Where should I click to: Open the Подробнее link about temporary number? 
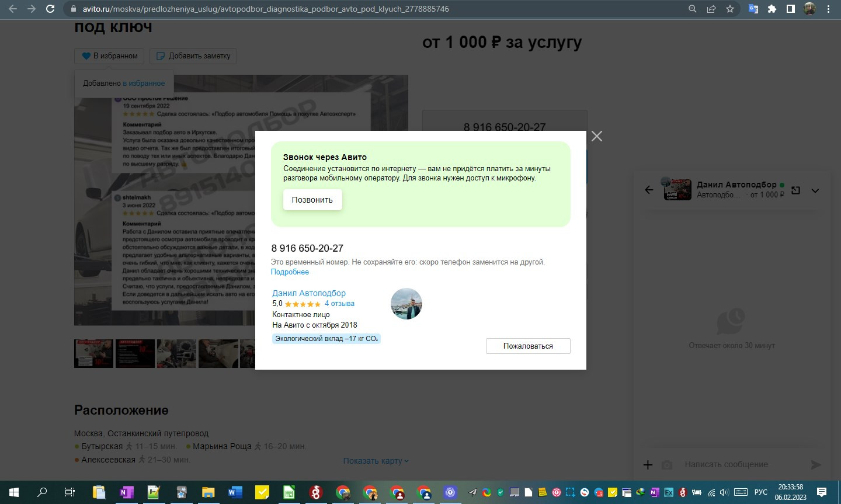[290, 272]
